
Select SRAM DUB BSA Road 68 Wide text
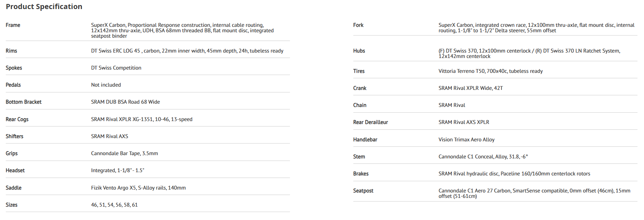126,102
